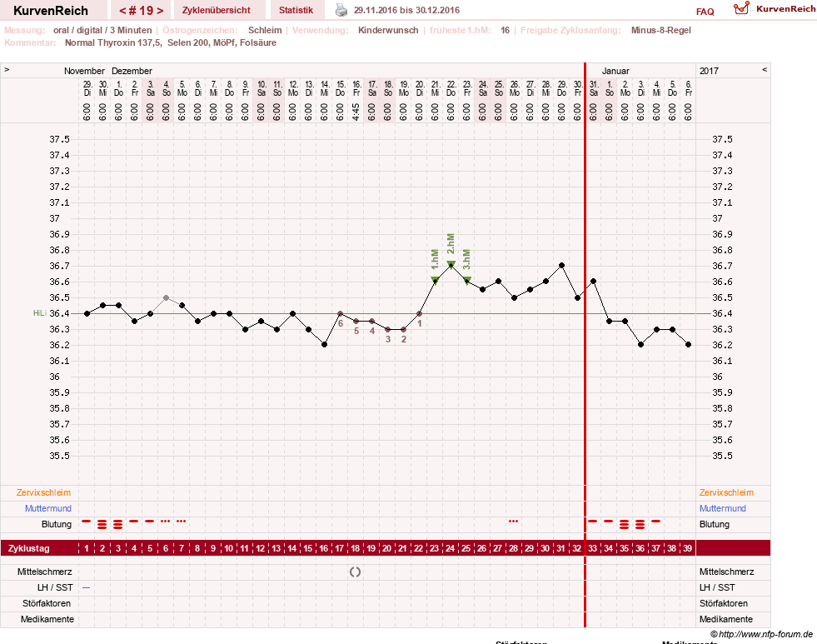This screenshot has height=644, width=817.
Task: Click the KurvenReich brand link at top right
Action: pos(785,9)
